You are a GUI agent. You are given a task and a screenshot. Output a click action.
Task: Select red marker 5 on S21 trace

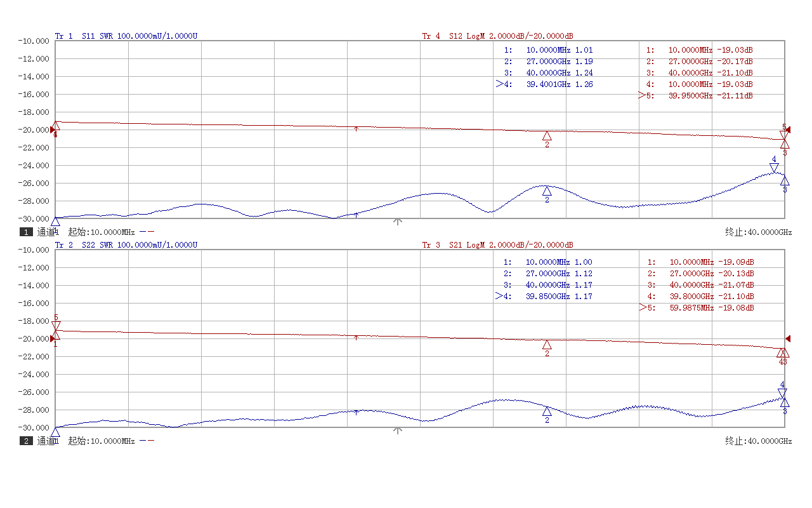[x=56, y=326]
